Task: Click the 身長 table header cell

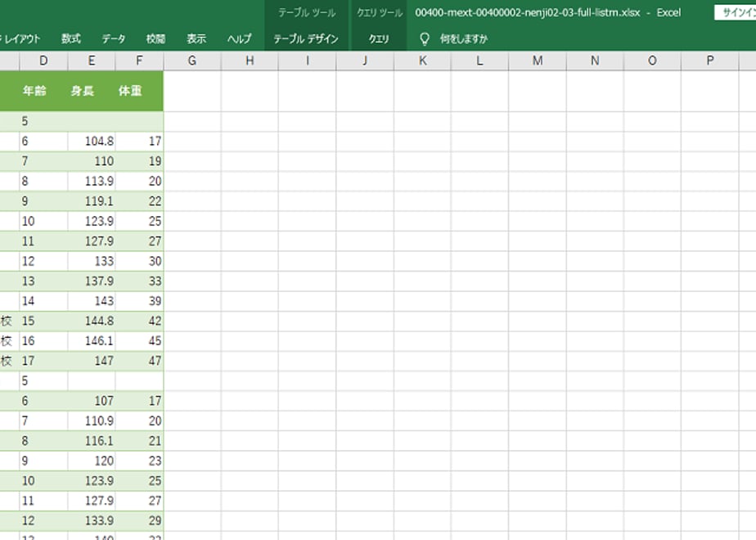Action: (x=92, y=91)
